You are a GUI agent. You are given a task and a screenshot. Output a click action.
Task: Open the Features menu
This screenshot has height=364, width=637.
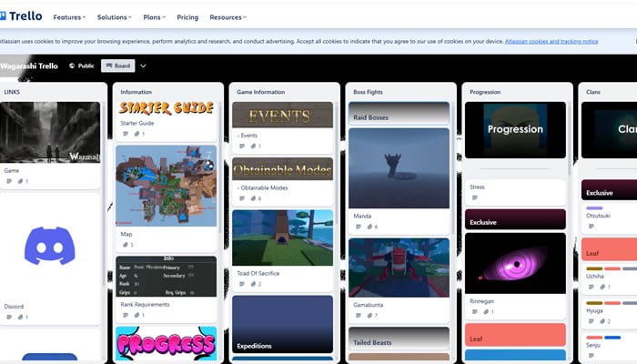[69, 17]
